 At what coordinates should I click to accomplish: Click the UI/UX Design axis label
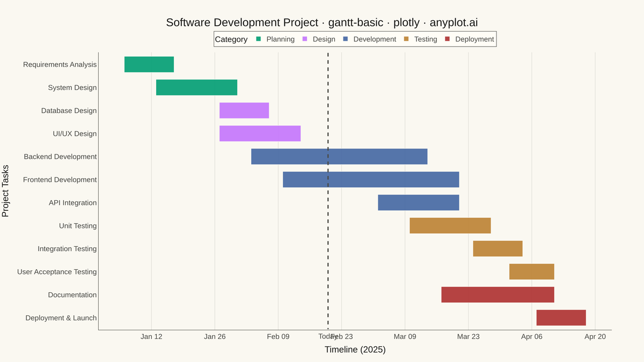[x=75, y=134]
